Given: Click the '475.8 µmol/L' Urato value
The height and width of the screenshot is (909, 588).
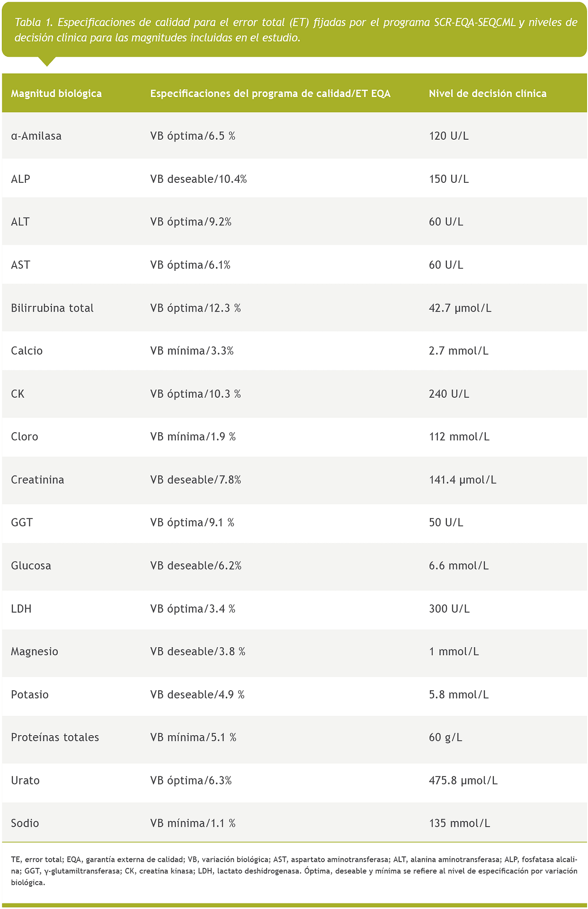Looking at the screenshot, I should click(463, 780).
